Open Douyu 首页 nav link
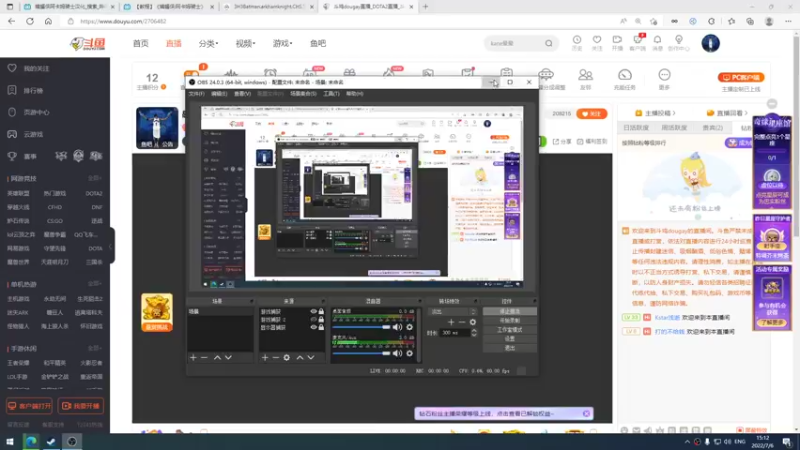 point(141,43)
